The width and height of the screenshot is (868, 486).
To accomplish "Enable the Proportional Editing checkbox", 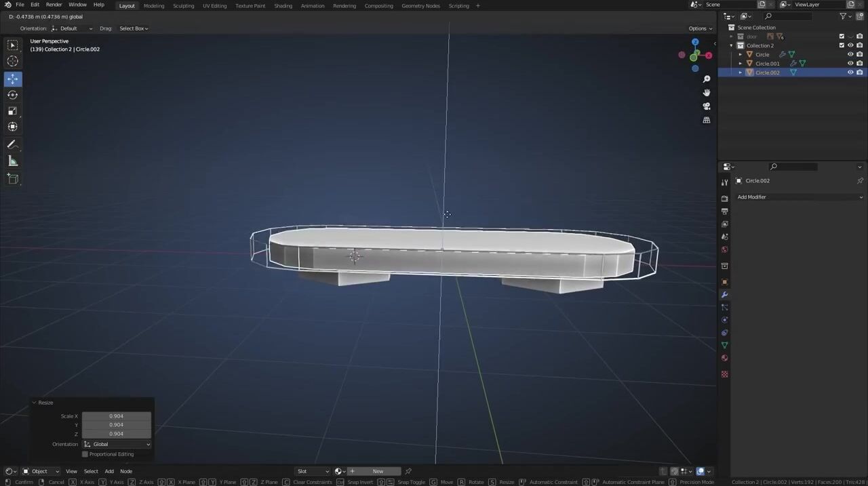I will [x=85, y=454].
